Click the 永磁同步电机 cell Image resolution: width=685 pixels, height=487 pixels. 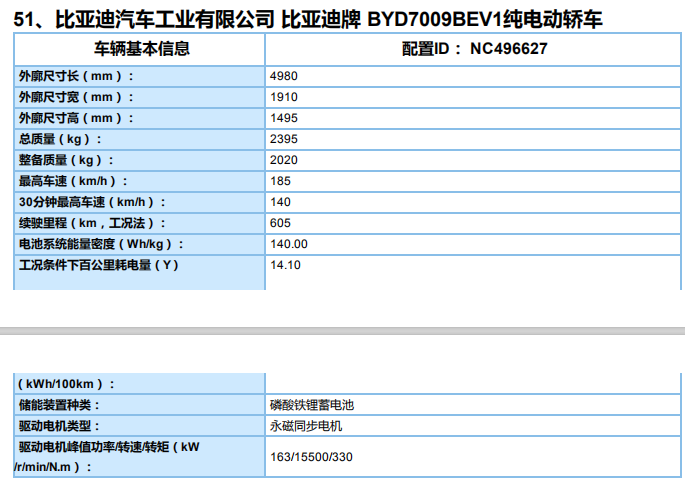pyautogui.click(x=306, y=426)
